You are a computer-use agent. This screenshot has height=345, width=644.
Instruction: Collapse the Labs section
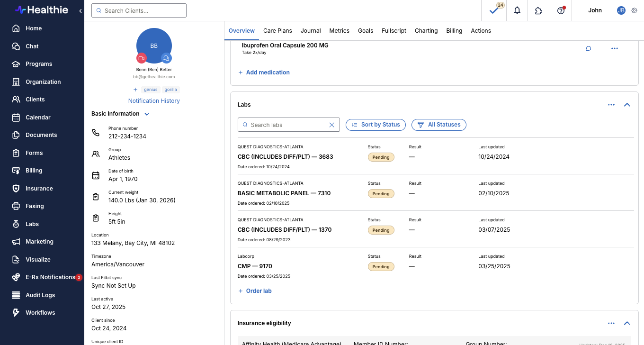(627, 105)
